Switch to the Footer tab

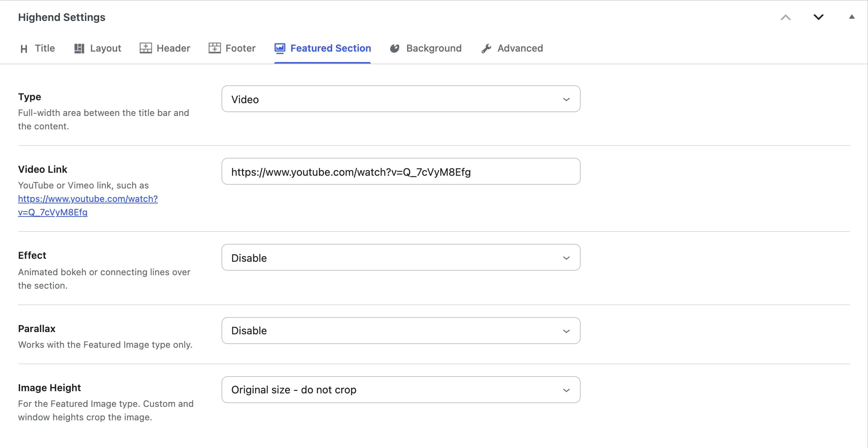click(x=232, y=48)
